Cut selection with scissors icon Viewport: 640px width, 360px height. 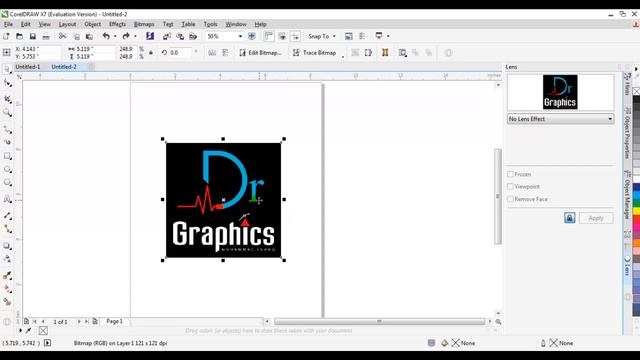(62, 36)
